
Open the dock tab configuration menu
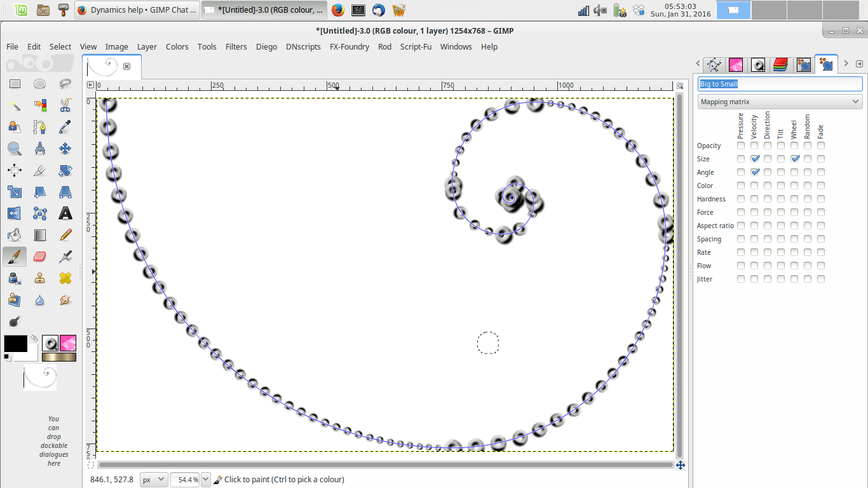tap(859, 64)
